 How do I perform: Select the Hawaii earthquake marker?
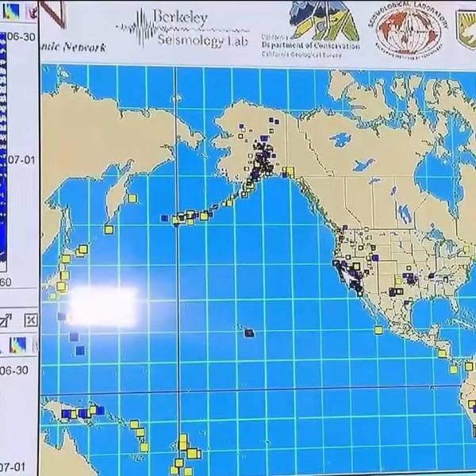249,333
